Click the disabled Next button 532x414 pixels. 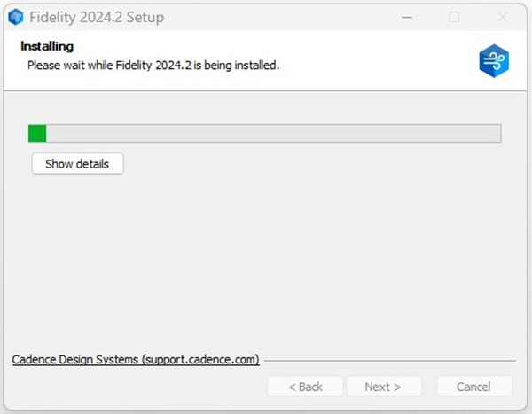(x=384, y=387)
